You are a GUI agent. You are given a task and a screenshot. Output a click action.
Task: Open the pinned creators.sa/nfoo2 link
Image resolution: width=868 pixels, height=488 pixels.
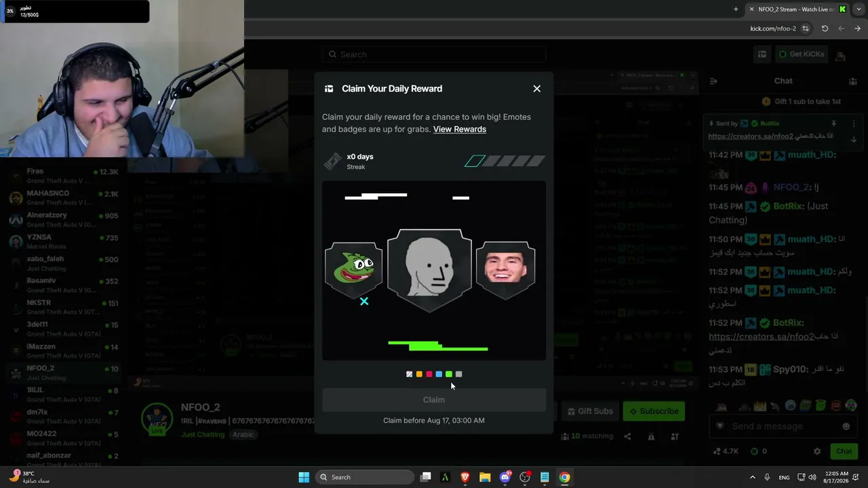pyautogui.click(x=751, y=136)
